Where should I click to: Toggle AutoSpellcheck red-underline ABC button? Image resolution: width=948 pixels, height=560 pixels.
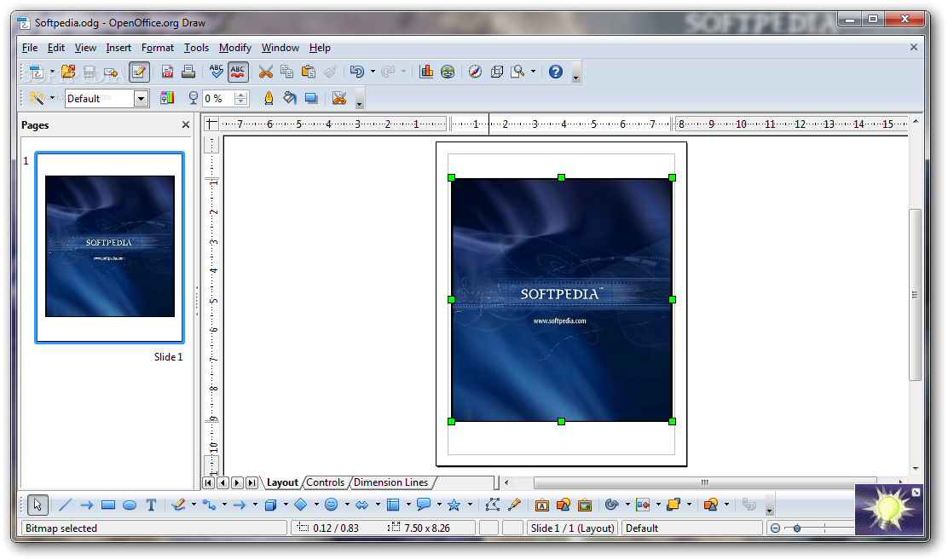(x=238, y=72)
